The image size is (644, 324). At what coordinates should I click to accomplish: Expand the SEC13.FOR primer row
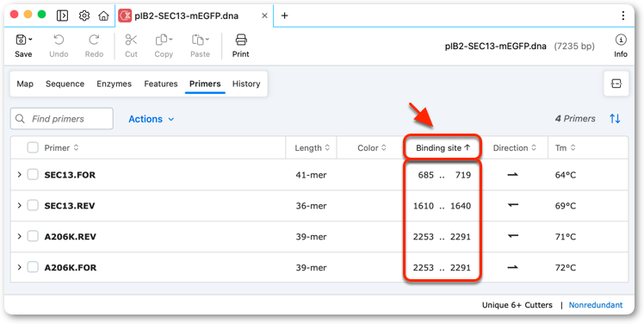[x=19, y=175]
